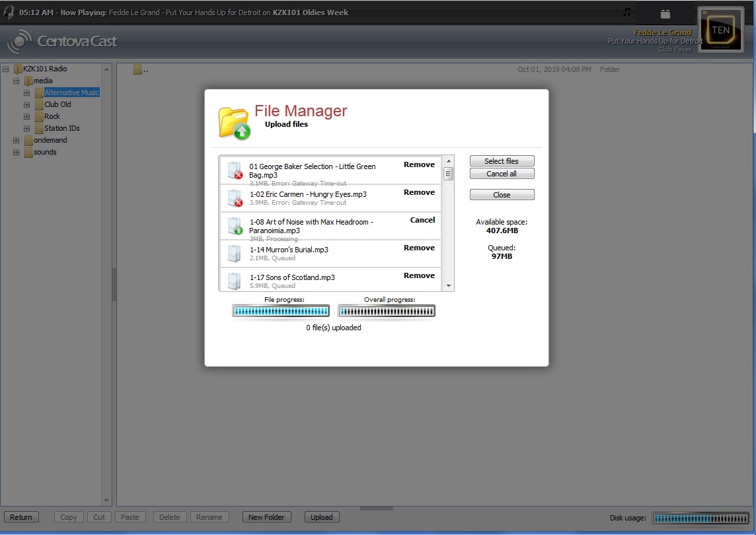
Task: Click the queued file icon for Murron's Burial.mp3
Action: [x=234, y=253]
